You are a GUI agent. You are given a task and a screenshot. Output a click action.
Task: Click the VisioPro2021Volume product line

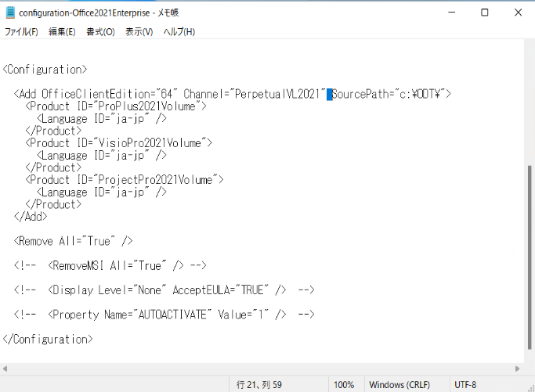[x=119, y=143]
